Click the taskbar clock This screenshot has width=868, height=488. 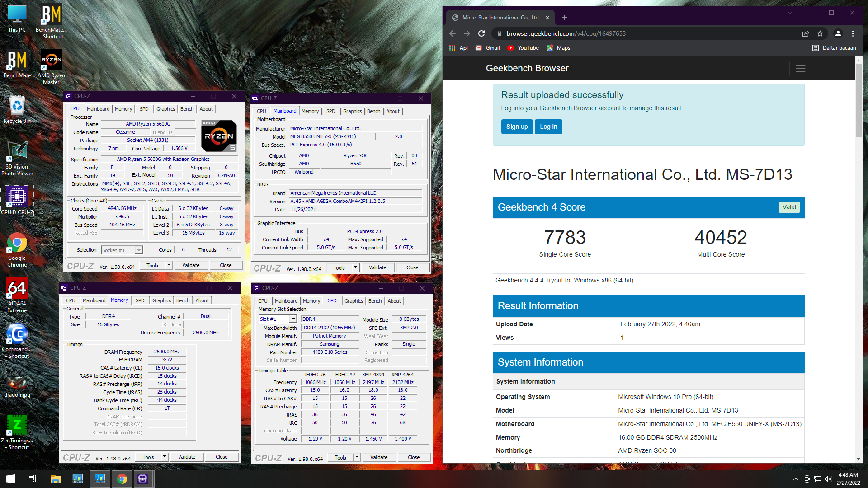click(848, 479)
